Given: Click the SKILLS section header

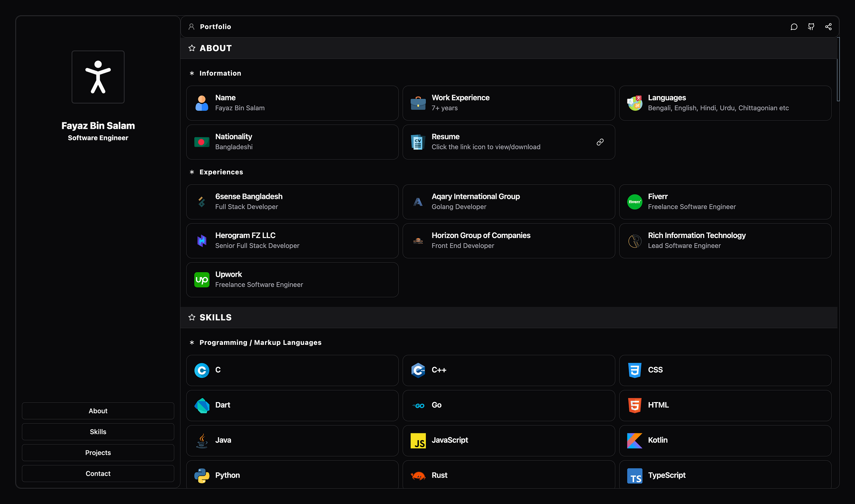Looking at the screenshot, I should coord(508,317).
